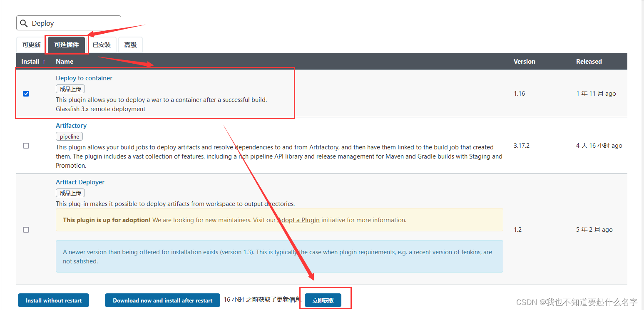Open the Deploy to container plugin link

[84, 78]
